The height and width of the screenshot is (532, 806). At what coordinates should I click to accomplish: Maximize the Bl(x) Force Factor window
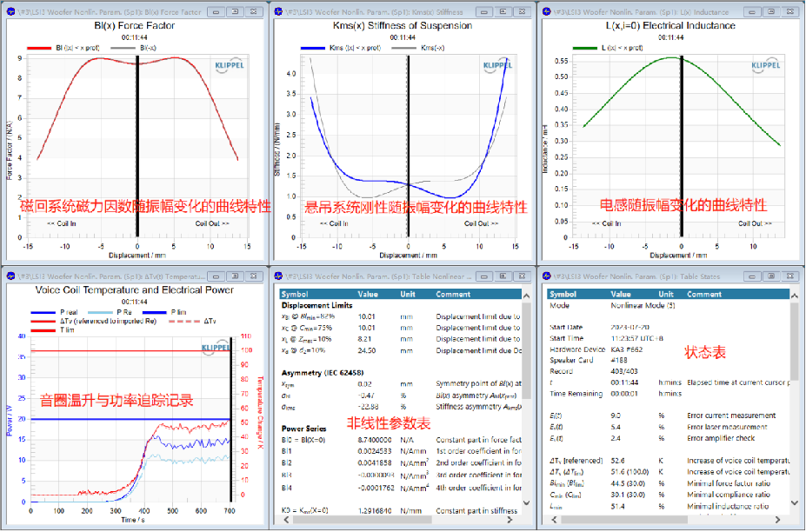click(x=235, y=12)
